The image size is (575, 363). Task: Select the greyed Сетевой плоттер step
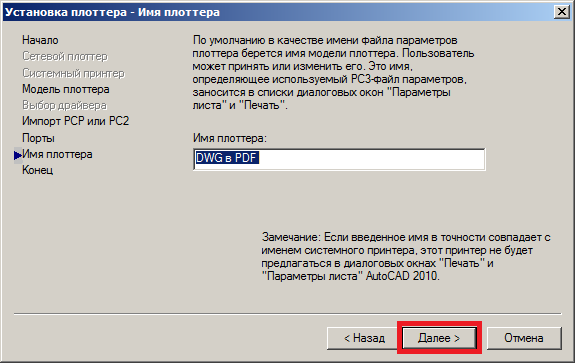(65, 56)
